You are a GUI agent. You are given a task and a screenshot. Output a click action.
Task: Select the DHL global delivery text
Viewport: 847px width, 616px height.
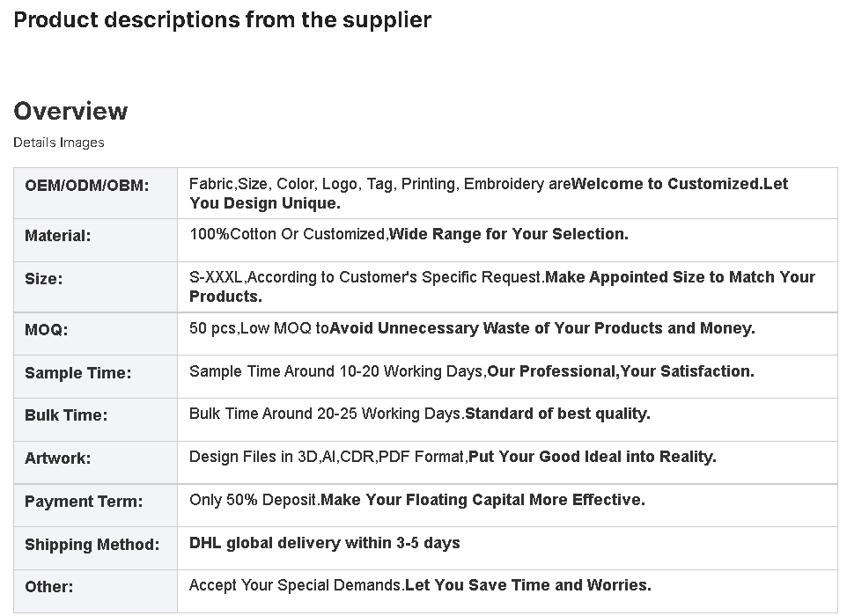[x=325, y=543]
